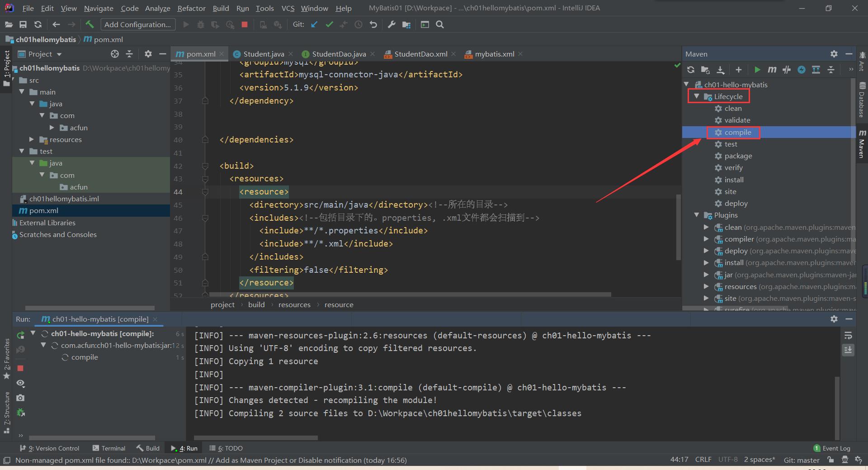Screen dimensions: 868x470
Task: Switch to the StudentDao.xml editor tab
Action: (420, 54)
